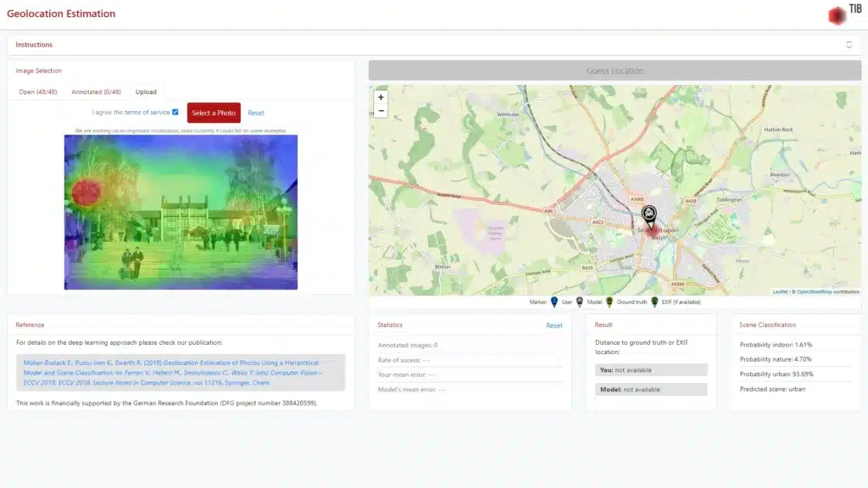
Task: Click the Geolocation Estimation page title
Action: [61, 14]
